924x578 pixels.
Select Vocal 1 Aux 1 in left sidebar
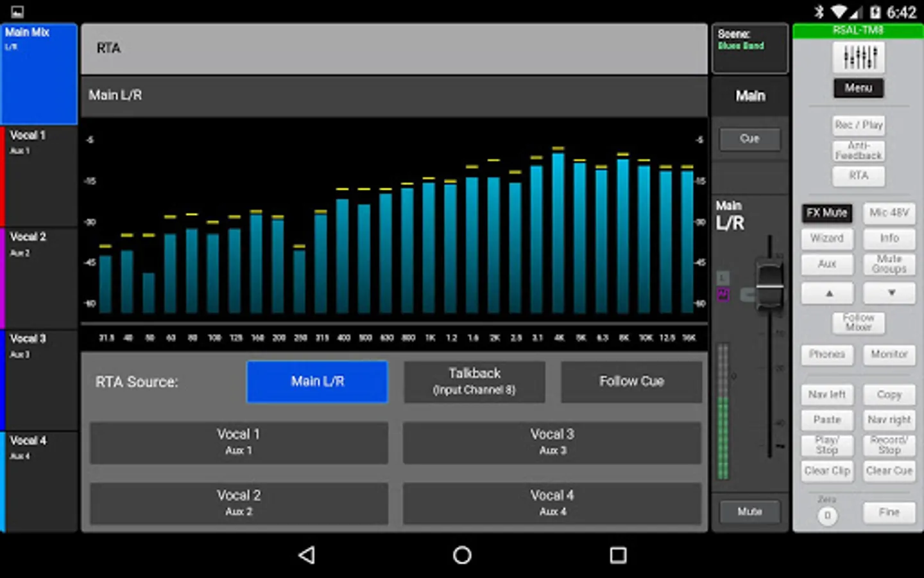39,177
